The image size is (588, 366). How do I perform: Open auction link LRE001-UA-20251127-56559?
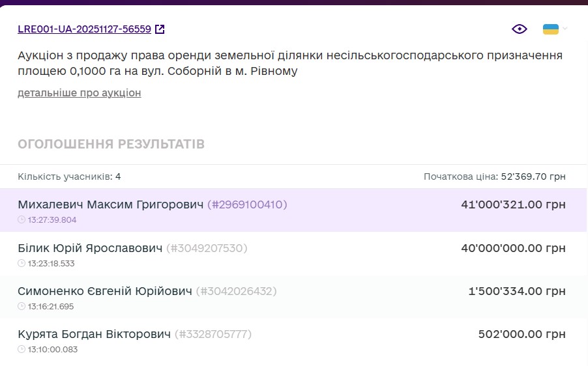tap(84, 29)
